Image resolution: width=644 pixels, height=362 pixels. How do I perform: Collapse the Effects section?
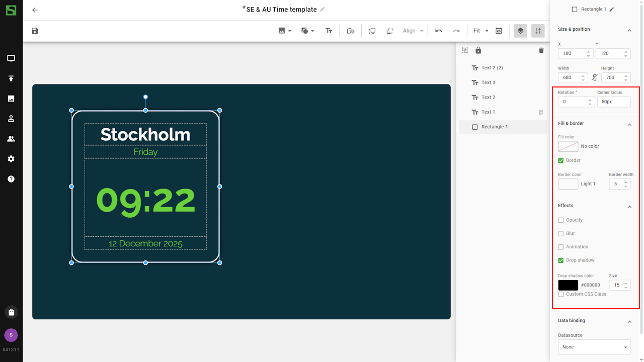(629, 206)
